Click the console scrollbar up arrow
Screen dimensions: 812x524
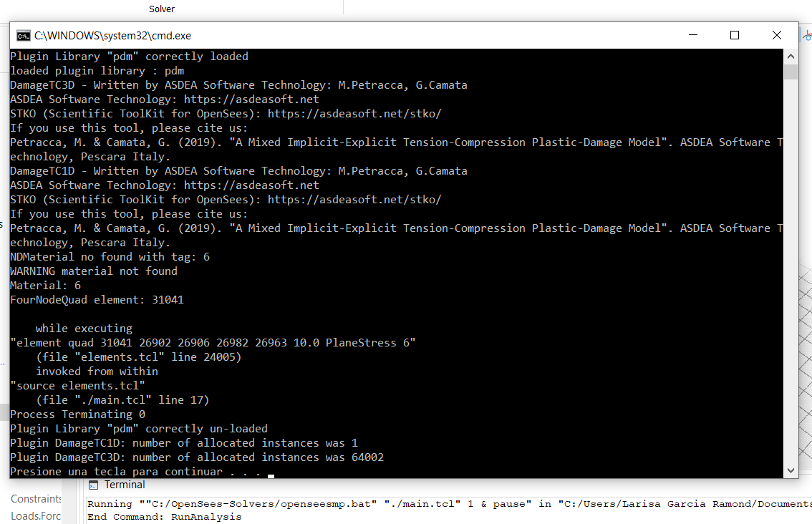click(x=791, y=56)
